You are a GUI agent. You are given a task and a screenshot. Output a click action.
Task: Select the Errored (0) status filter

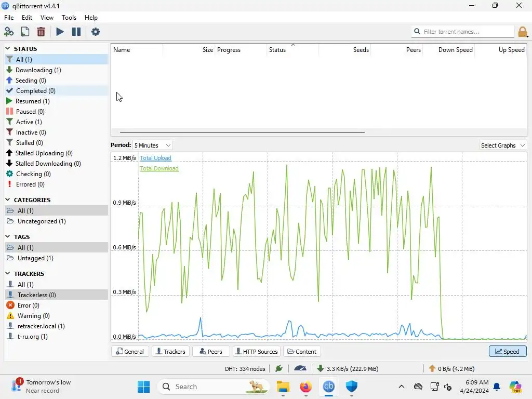click(56, 184)
